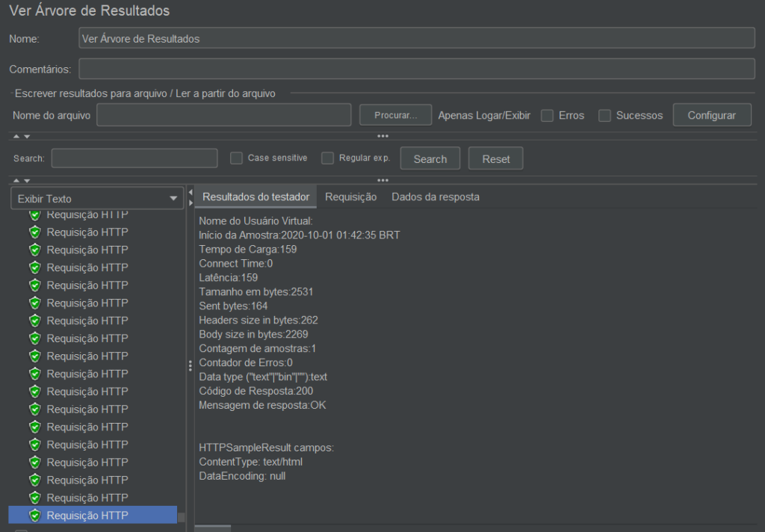Viewport: 765px width, 532px height.
Task: Click the 'Body size in bytes:2269' line
Action: click(254, 334)
